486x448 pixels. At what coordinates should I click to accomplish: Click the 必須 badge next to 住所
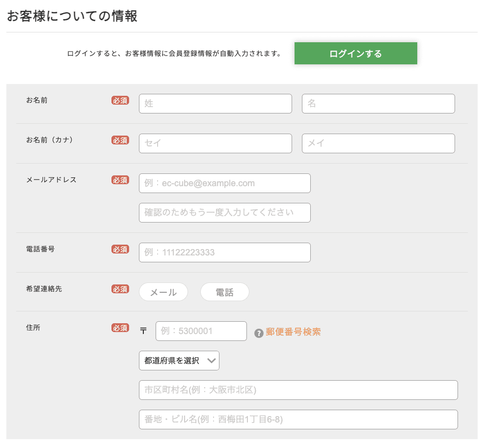coord(120,328)
